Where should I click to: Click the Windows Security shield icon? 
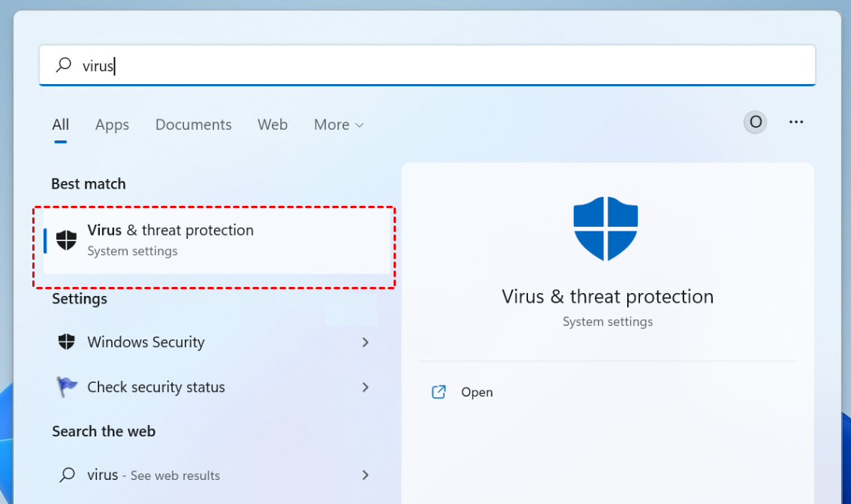pos(67,342)
